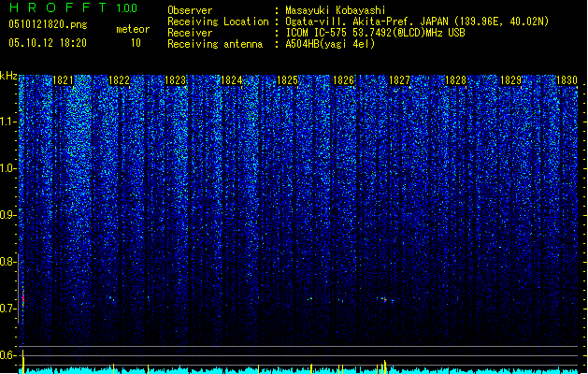Viewport: 588px width, 374px height.
Task: Click the 1830 time marker
Action: point(567,80)
